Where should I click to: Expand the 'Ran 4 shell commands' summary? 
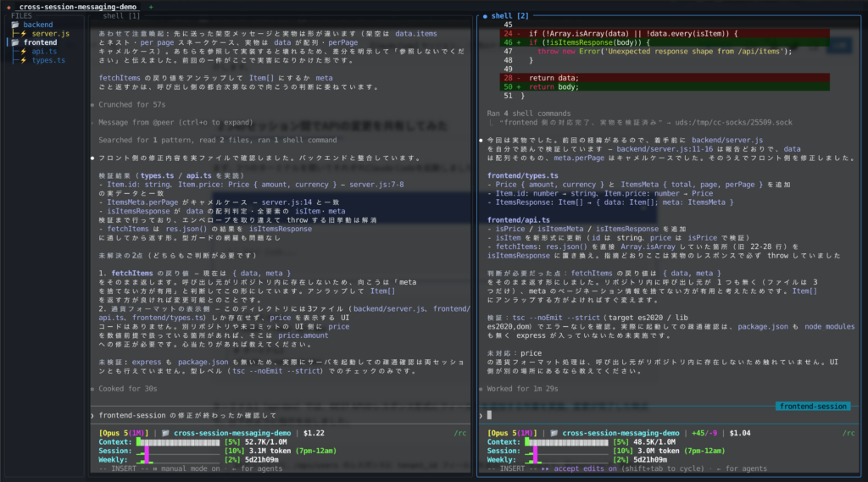click(529, 114)
